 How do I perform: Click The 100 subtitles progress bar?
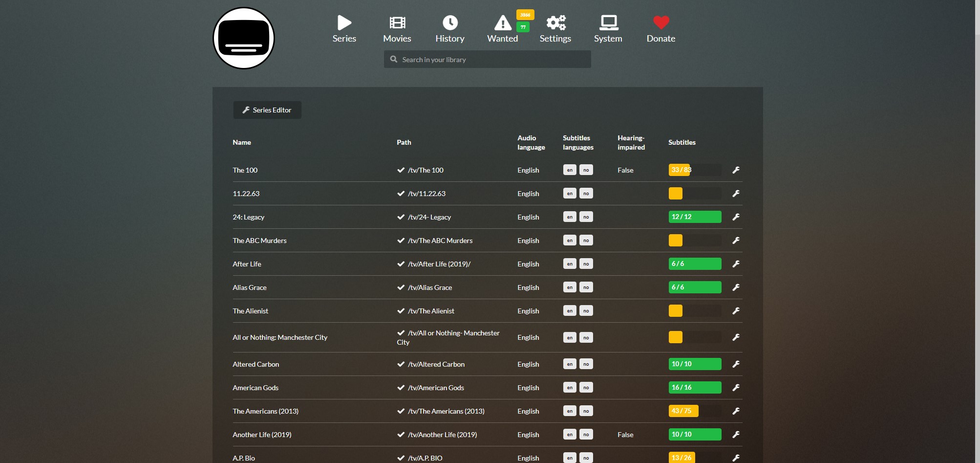pyautogui.click(x=694, y=170)
